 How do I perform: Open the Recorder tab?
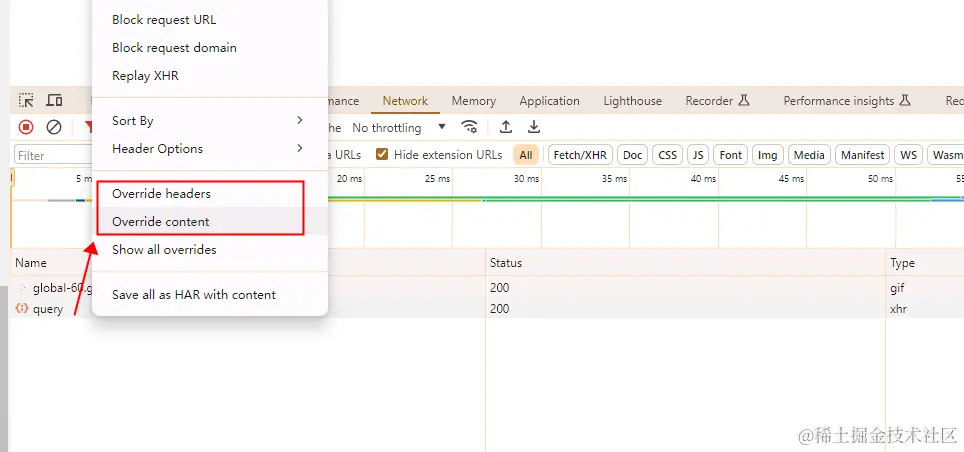(717, 101)
